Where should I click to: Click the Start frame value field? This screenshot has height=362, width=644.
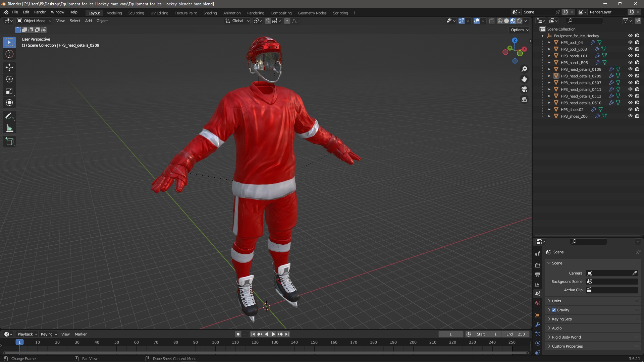(x=487, y=334)
